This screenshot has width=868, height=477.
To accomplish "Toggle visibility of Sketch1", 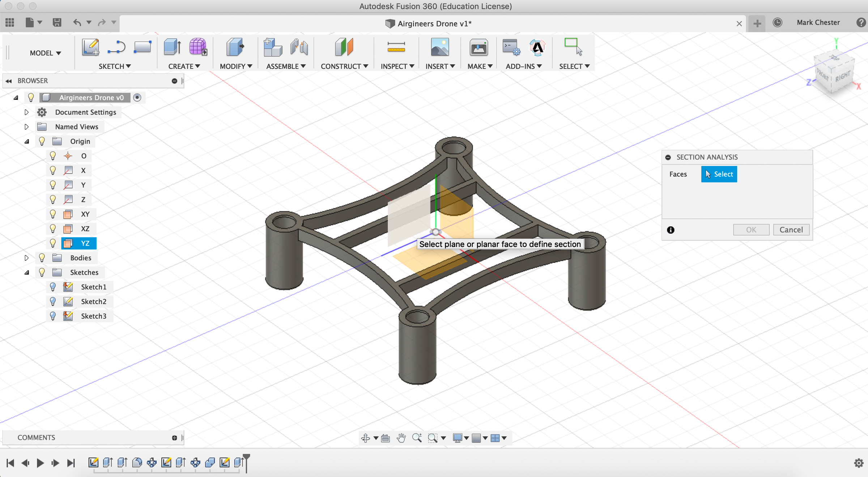I will [53, 287].
